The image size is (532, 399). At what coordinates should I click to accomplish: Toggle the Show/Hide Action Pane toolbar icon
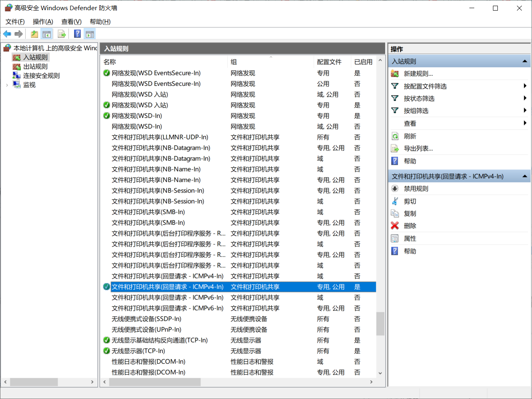coord(90,34)
